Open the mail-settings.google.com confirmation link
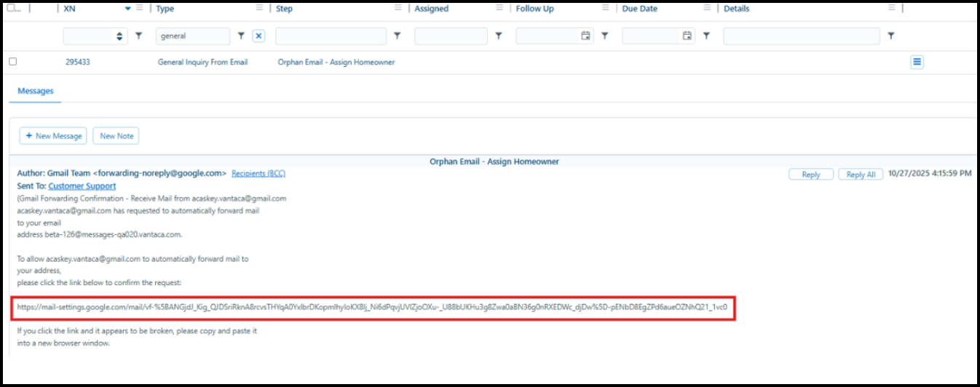This screenshot has height=387, width=980. click(372, 308)
